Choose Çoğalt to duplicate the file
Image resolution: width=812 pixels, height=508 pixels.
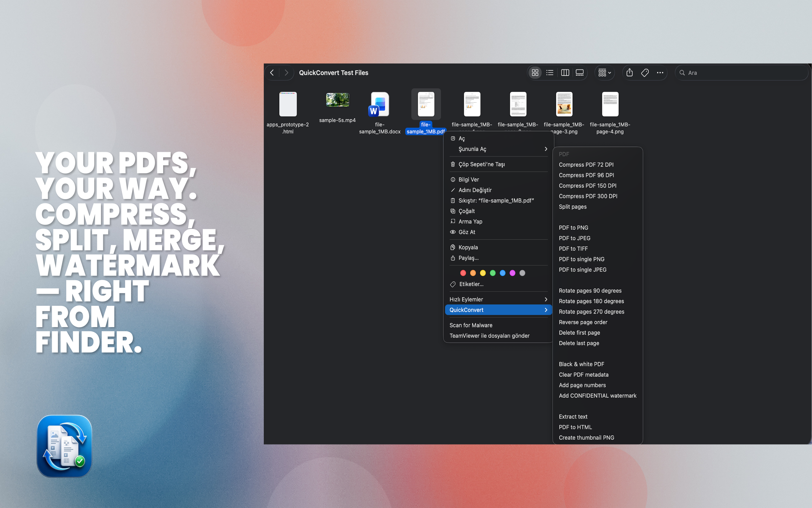pyautogui.click(x=498, y=211)
